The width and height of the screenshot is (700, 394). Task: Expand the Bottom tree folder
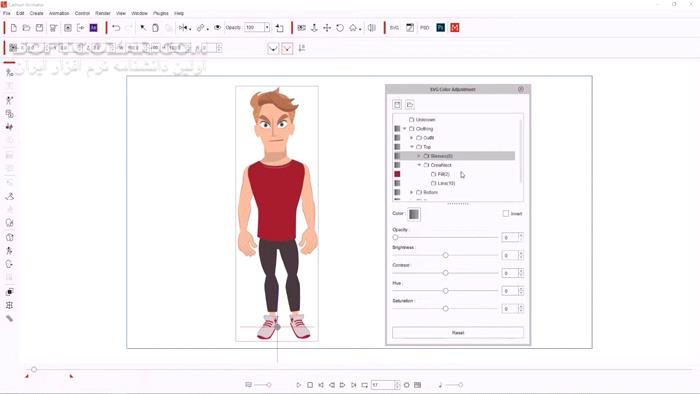pyautogui.click(x=412, y=192)
